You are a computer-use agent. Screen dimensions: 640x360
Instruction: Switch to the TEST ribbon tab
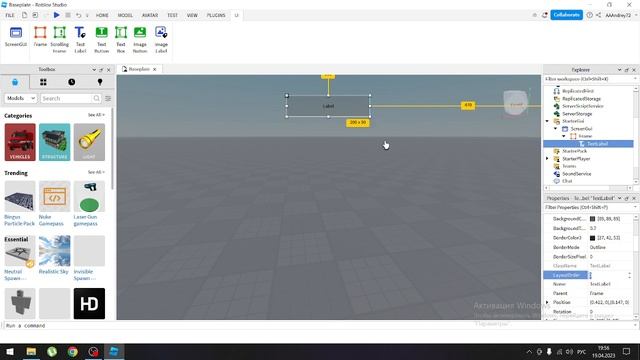(x=172, y=15)
